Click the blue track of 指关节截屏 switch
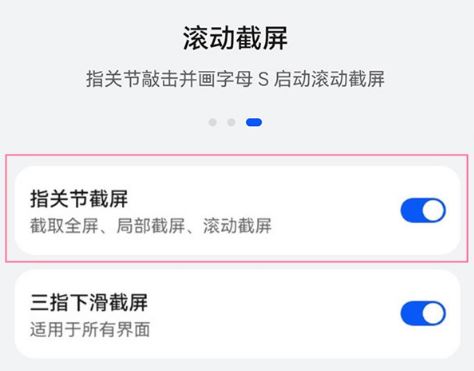This screenshot has width=474, height=371. [411, 210]
